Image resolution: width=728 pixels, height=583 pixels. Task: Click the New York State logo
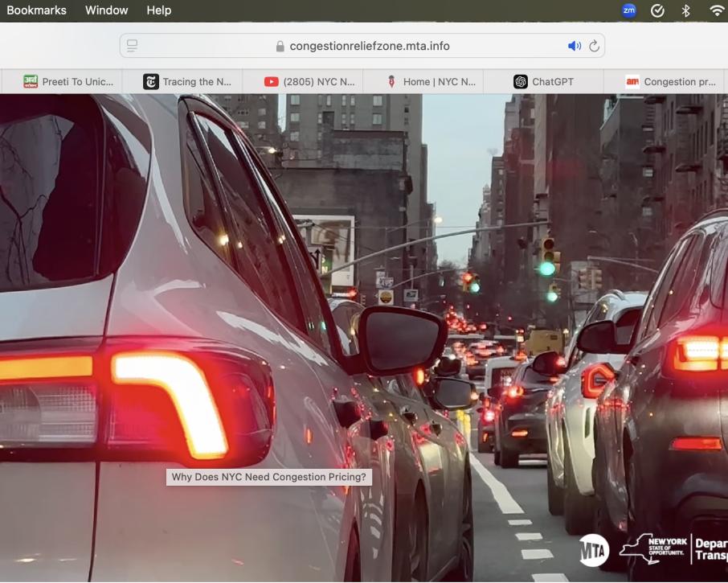pyautogui.click(x=653, y=548)
